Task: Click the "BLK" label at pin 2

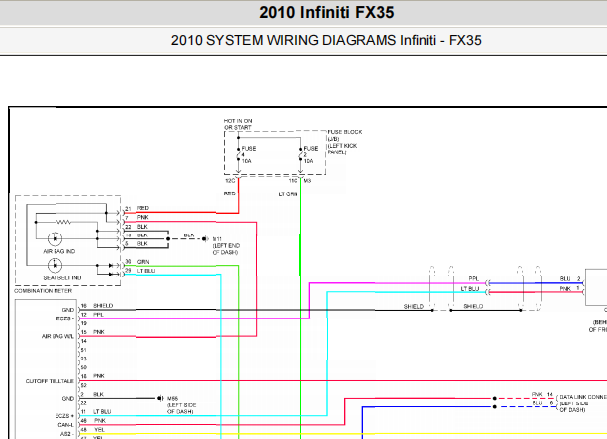Action: point(98,394)
